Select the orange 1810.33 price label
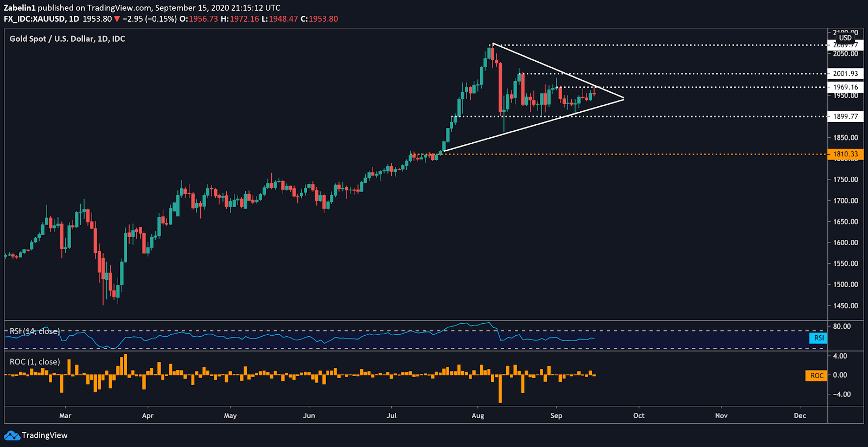868x447 pixels. [845, 154]
